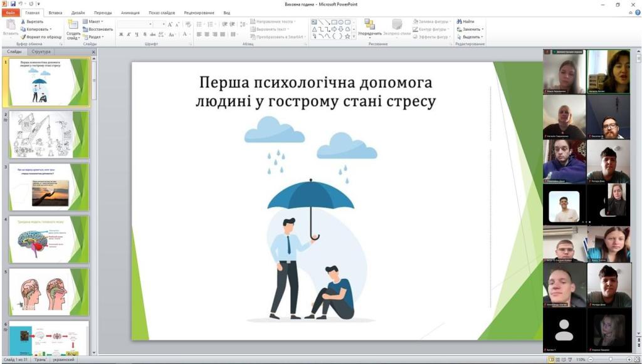Click the Cut (Вырезать) scissors icon
This screenshot has width=642, height=364.
point(24,21)
